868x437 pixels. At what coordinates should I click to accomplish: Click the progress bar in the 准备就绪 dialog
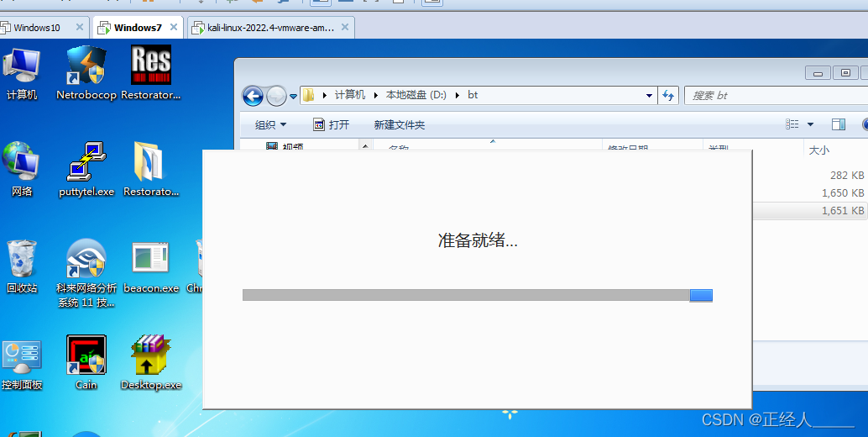(477, 295)
